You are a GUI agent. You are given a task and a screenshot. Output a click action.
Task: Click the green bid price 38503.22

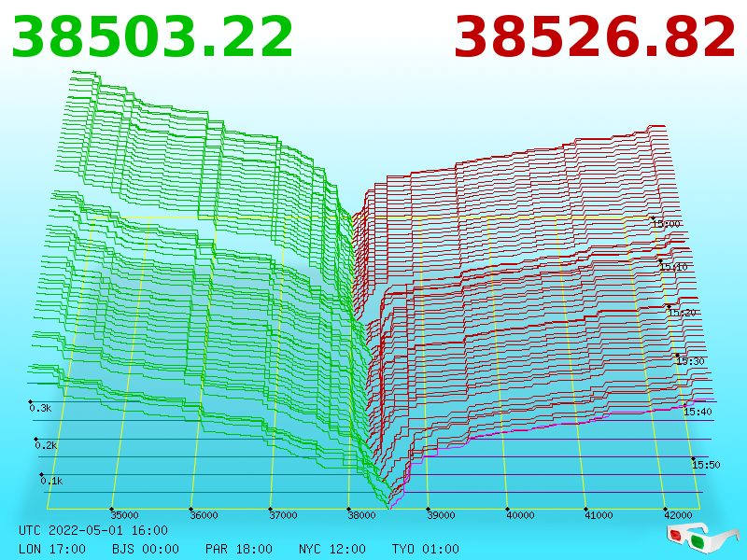[x=152, y=37]
